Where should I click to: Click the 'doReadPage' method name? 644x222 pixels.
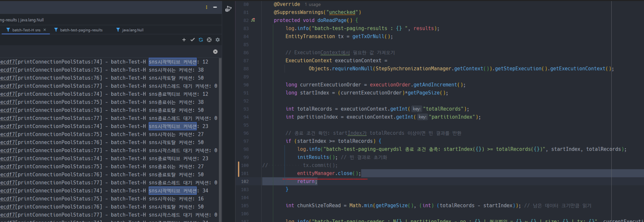pos(332,21)
